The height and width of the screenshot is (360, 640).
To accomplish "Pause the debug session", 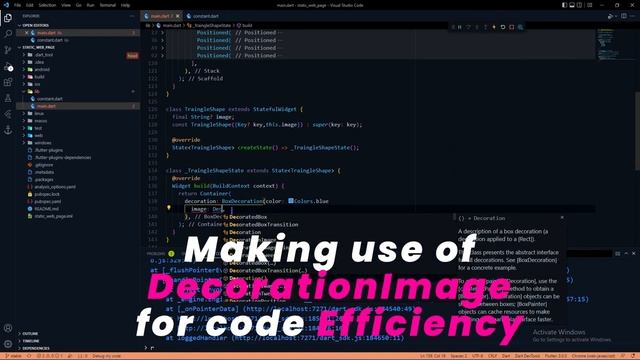I will (460, 27).
